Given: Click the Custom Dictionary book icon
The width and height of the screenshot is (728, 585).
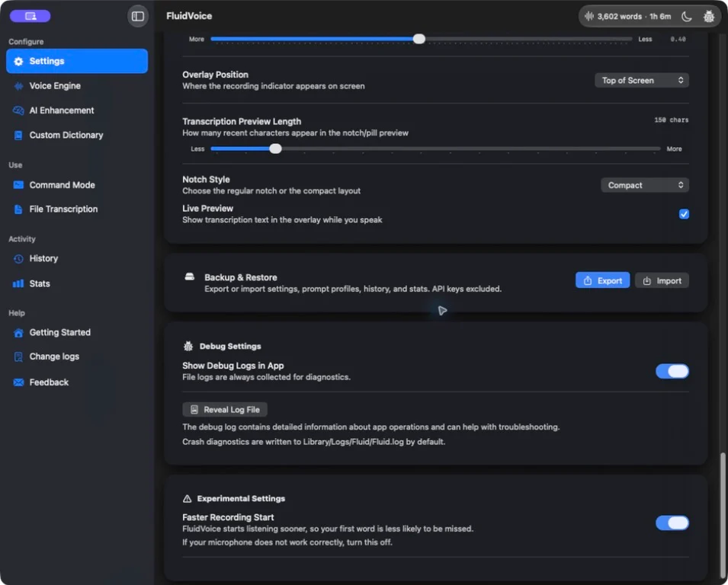Looking at the screenshot, I should pos(18,135).
